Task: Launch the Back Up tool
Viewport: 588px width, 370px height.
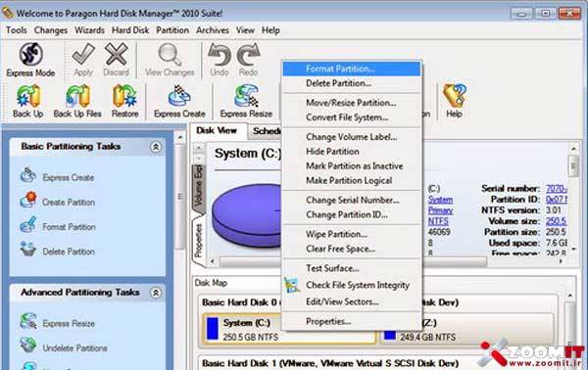Action: (x=28, y=101)
